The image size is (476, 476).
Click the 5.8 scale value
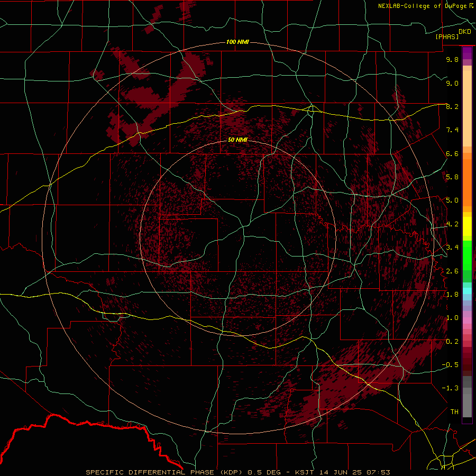pos(452,177)
